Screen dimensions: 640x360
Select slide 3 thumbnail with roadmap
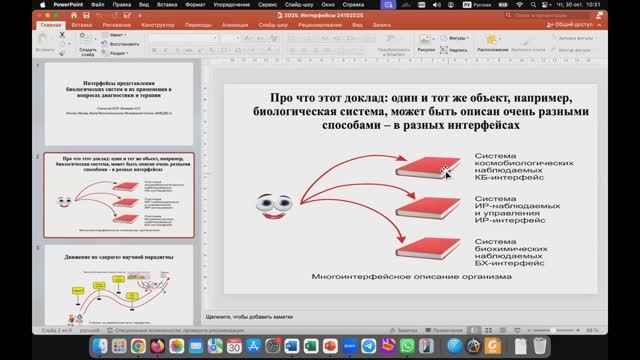(x=119, y=285)
